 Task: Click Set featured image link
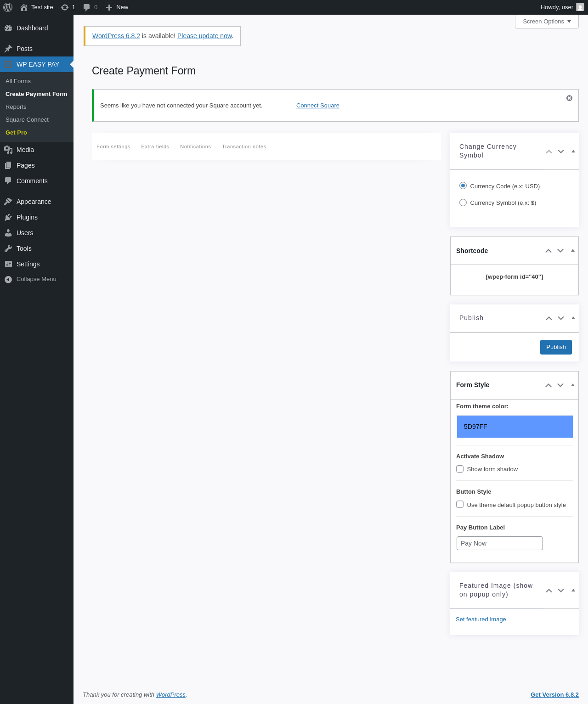tap(481, 620)
